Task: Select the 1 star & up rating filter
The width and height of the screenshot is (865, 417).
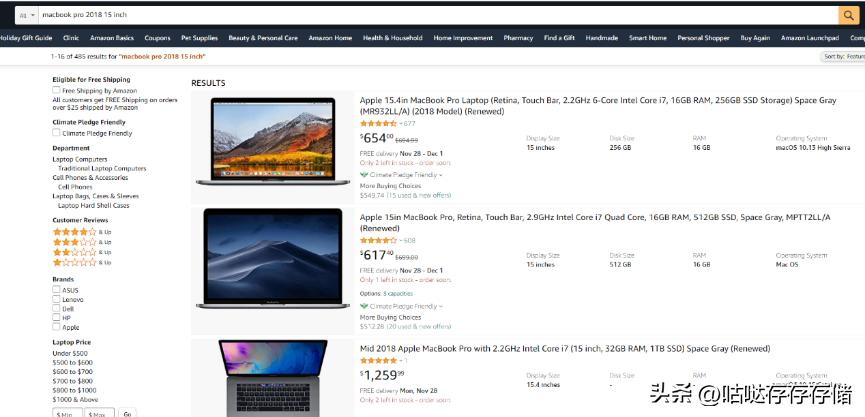Action: (x=82, y=263)
